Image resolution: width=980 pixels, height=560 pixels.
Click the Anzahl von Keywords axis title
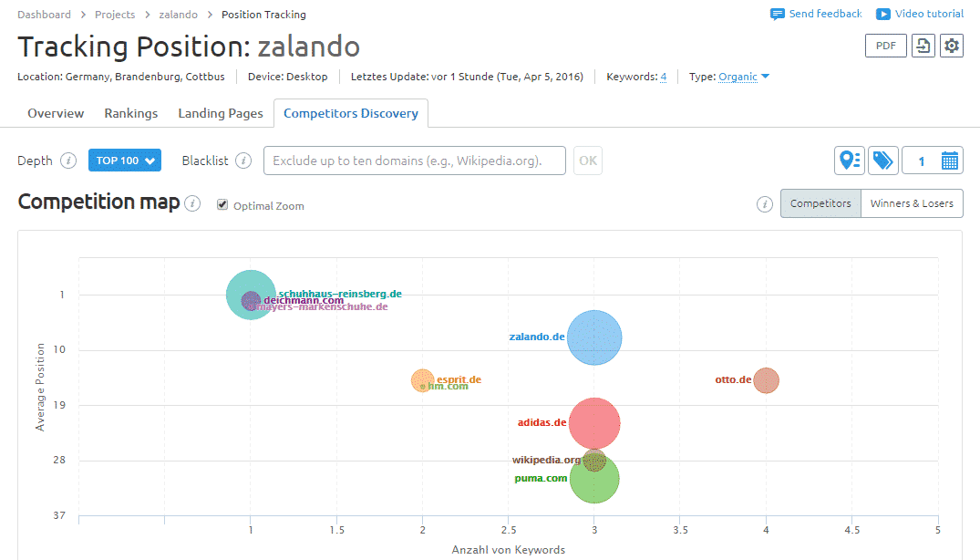(x=508, y=550)
